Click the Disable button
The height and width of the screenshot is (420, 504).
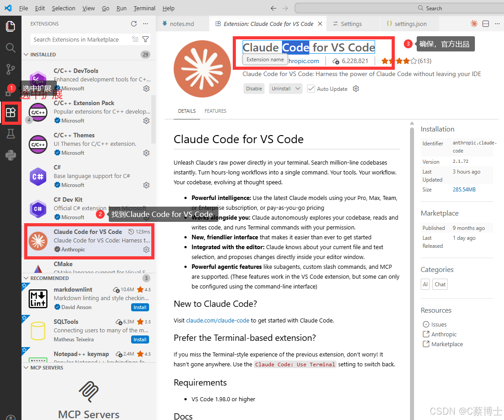coord(254,89)
